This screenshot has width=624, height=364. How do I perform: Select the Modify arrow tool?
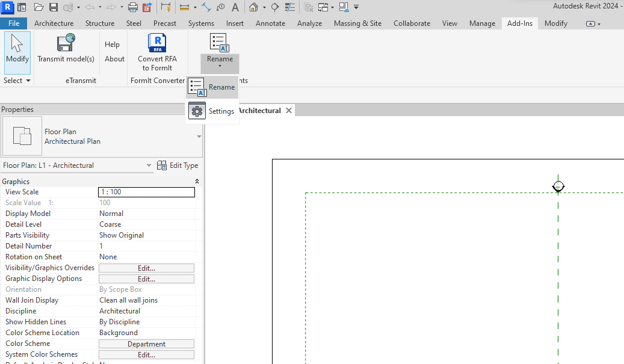17,53
